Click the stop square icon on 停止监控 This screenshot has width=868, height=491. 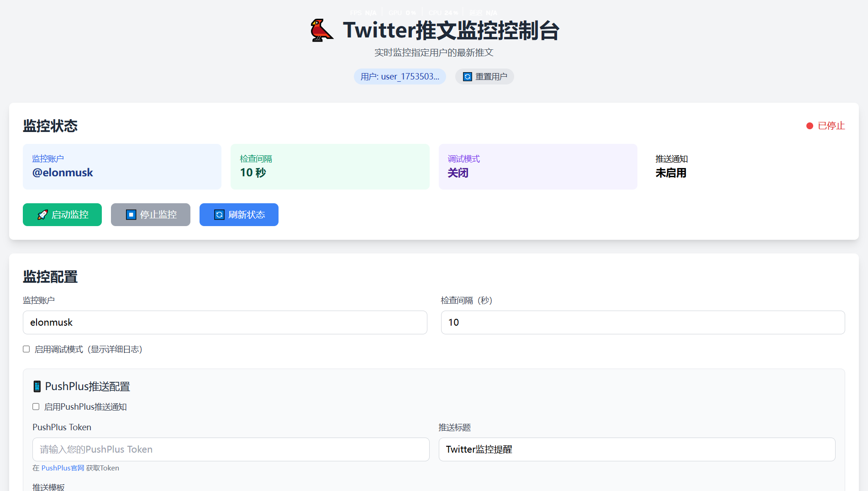click(x=131, y=215)
